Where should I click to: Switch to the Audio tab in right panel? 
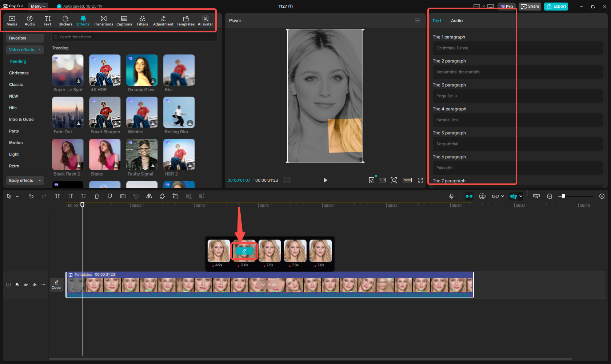point(456,20)
